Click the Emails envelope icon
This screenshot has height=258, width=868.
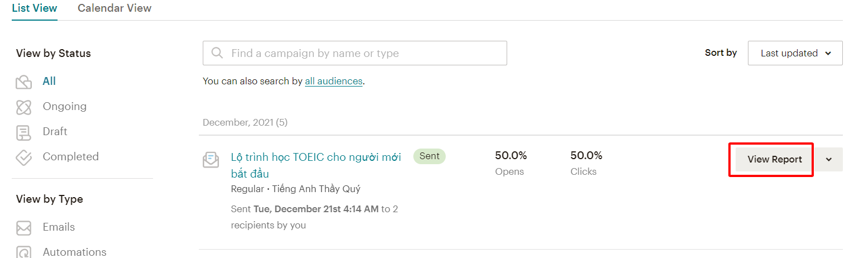[23, 228]
